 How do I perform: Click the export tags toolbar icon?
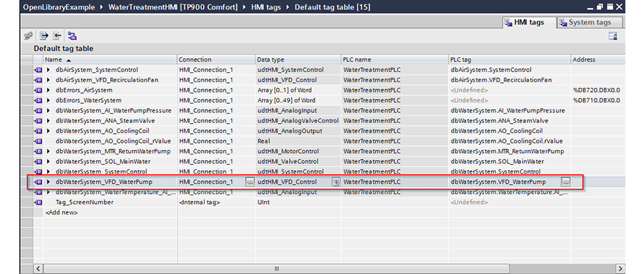click(44, 36)
